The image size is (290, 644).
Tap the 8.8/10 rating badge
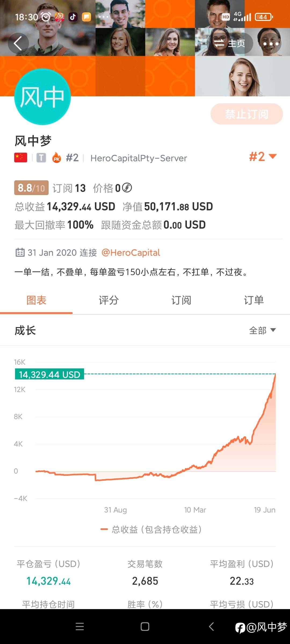click(x=31, y=188)
